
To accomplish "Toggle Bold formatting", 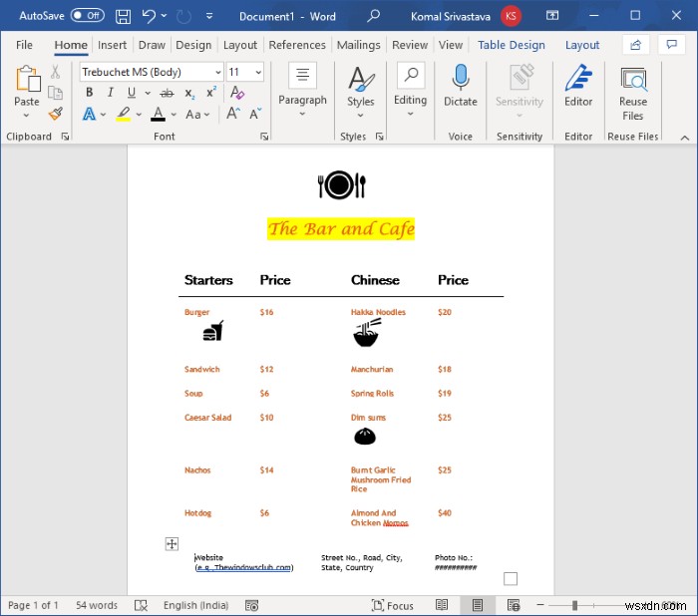I will pyautogui.click(x=90, y=93).
